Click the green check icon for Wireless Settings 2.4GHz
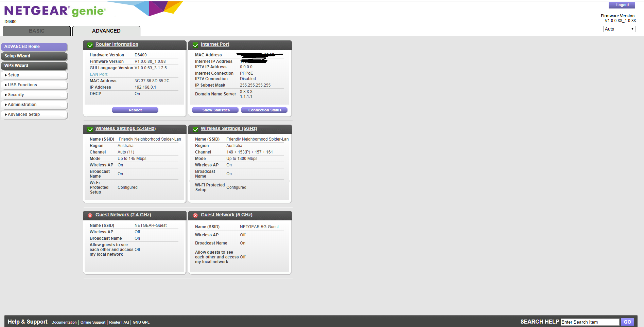 click(90, 129)
